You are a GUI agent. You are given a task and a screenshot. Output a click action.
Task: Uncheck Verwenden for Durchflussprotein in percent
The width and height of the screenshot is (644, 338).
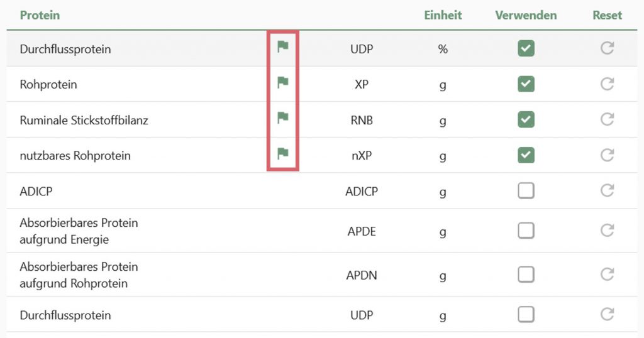tap(526, 48)
